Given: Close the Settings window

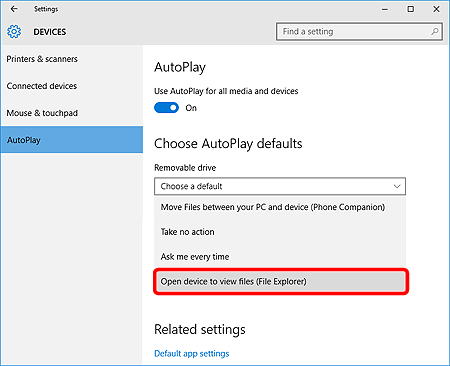Looking at the screenshot, I should 436,9.
